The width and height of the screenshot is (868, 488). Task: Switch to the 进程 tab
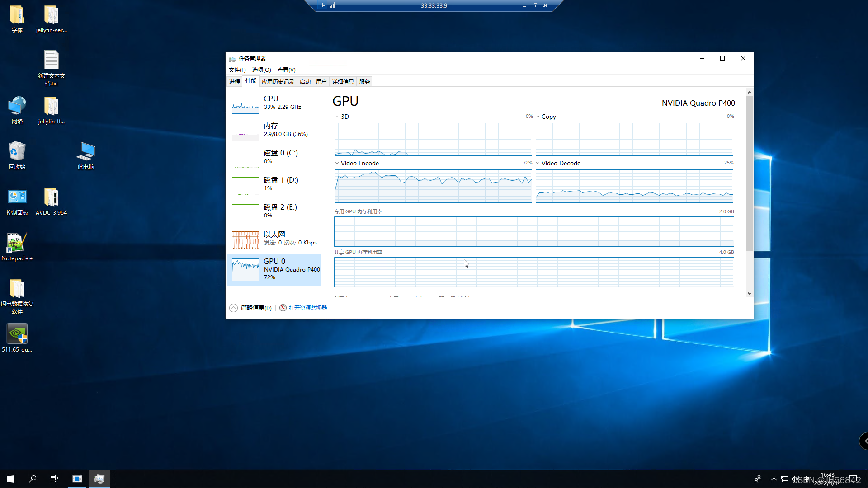click(x=234, y=82)
